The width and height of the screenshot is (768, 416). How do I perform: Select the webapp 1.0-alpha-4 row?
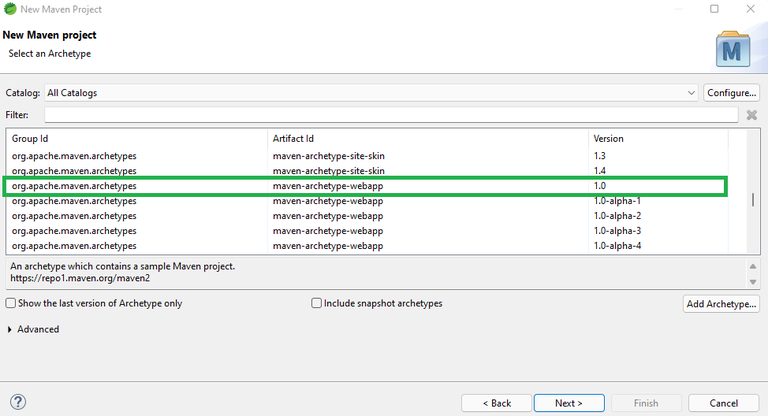[366, 245]
